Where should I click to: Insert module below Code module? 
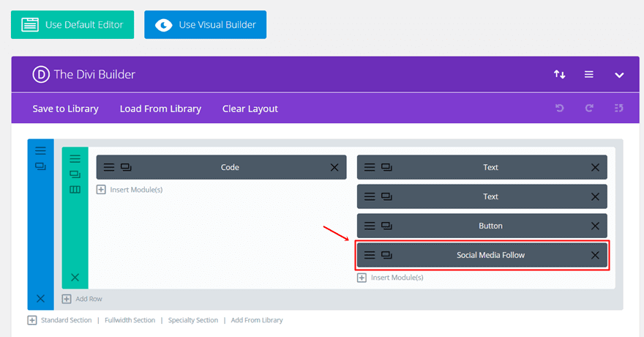130,190
